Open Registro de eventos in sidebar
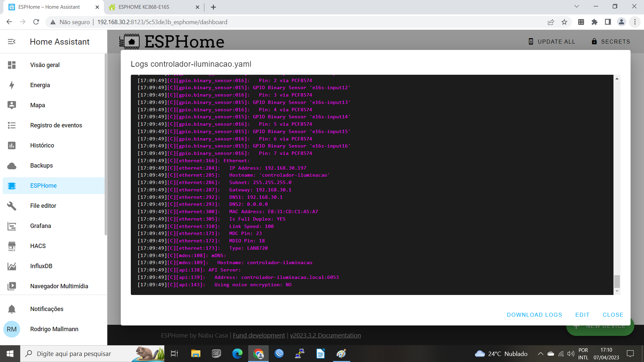This screenshot has height=362, width=644. pyautogui.click(x=56, y=125)
